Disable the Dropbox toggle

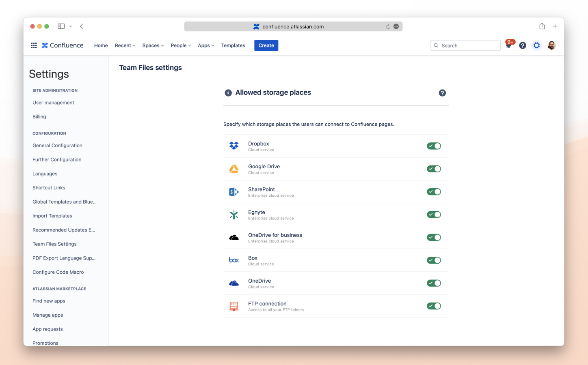click(434, 146)
